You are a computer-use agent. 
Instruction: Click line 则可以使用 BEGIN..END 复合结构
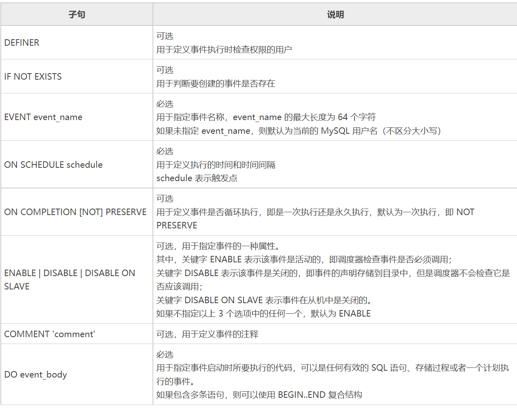coord(297,395)
